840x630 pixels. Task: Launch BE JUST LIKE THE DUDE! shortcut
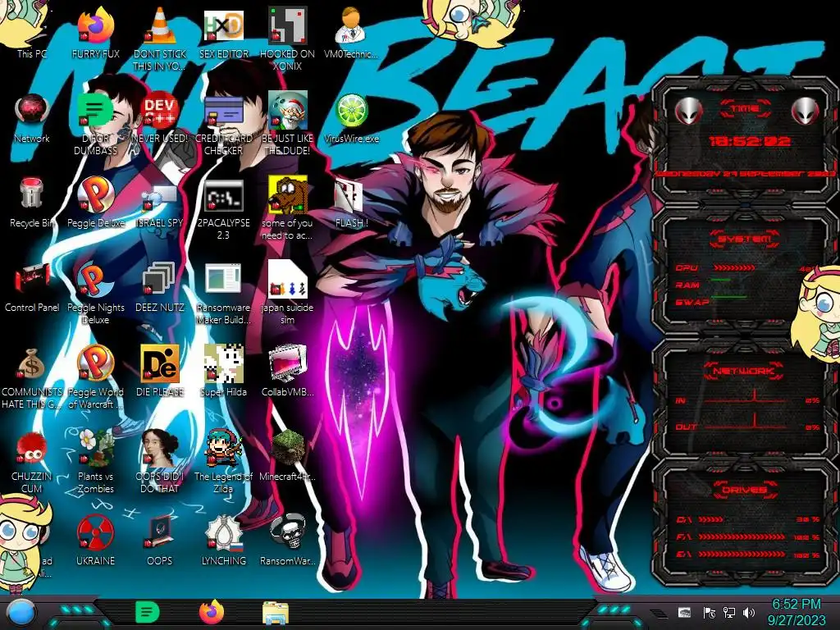click(x=287, y=123)
